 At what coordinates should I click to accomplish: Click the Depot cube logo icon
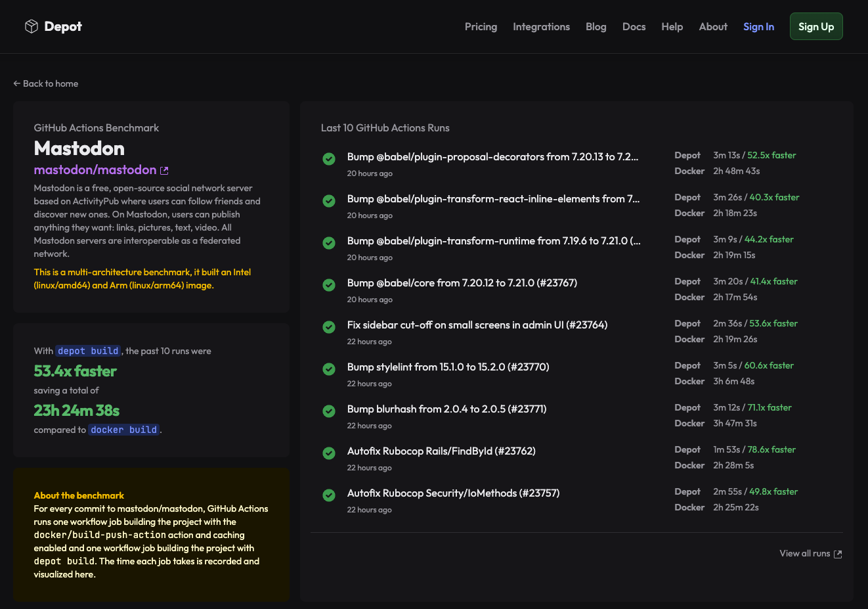coord(31,26)
